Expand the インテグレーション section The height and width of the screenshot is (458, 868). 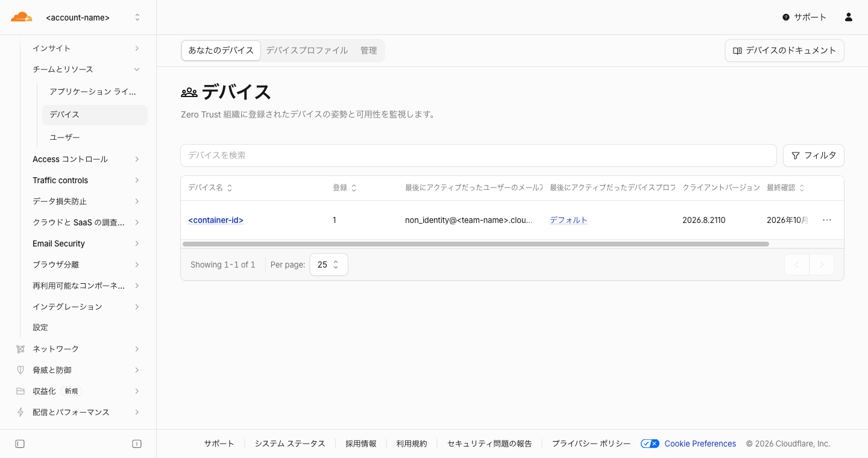(86, 307)
